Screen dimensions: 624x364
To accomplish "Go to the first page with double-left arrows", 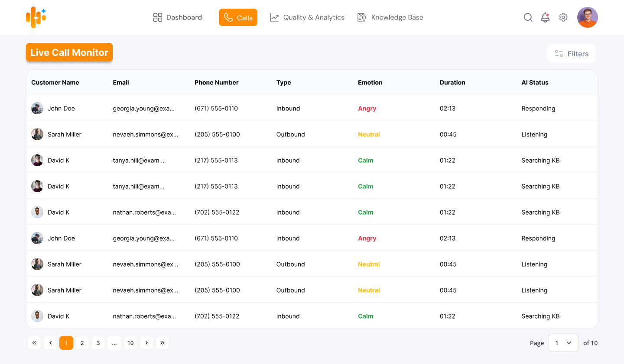I will pos(34,343).
